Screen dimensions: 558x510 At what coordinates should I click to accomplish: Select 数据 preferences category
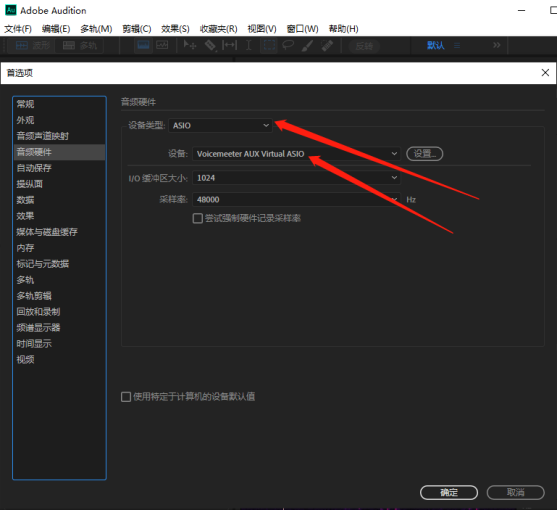point(59,200)
